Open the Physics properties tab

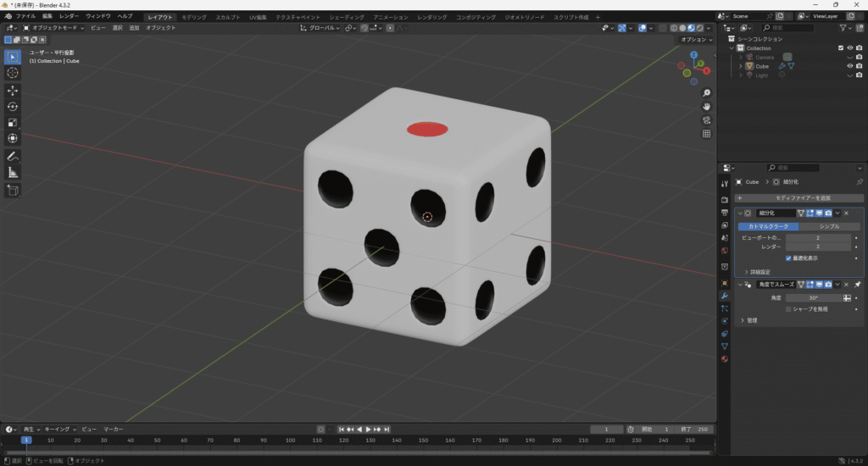point(724,321)
